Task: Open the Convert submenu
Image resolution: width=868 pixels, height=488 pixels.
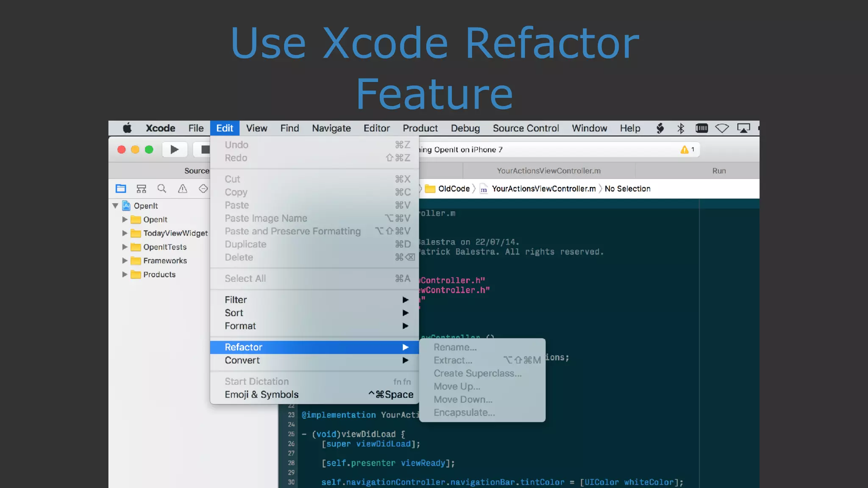Action: click(x=314, y=360)
